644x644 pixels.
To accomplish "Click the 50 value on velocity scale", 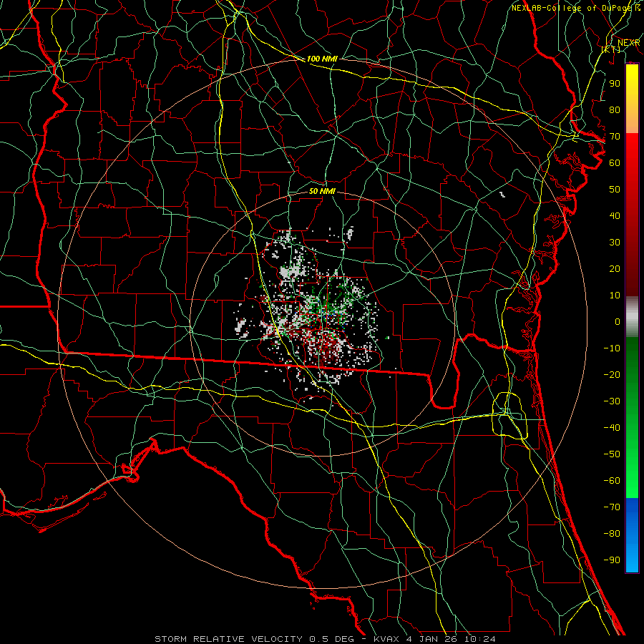I will 615,190.
